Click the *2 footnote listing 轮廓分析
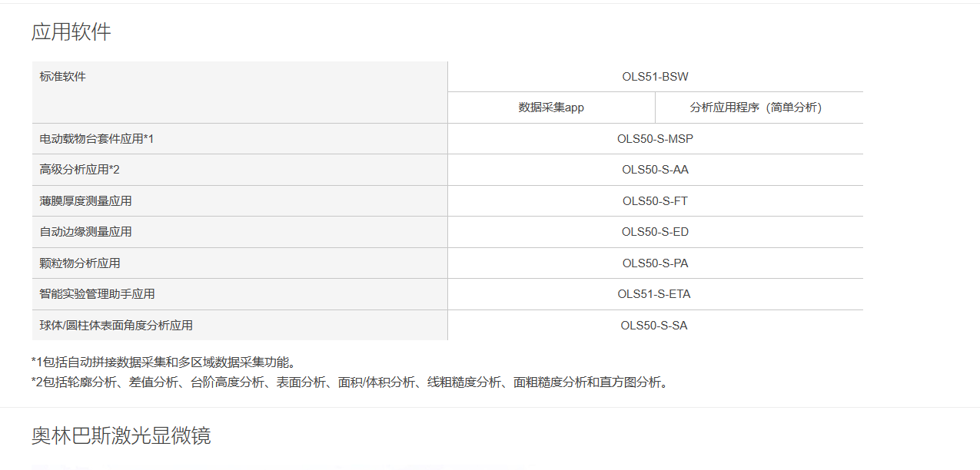Viewport: 980px width, 470px height. click(350, 382)
